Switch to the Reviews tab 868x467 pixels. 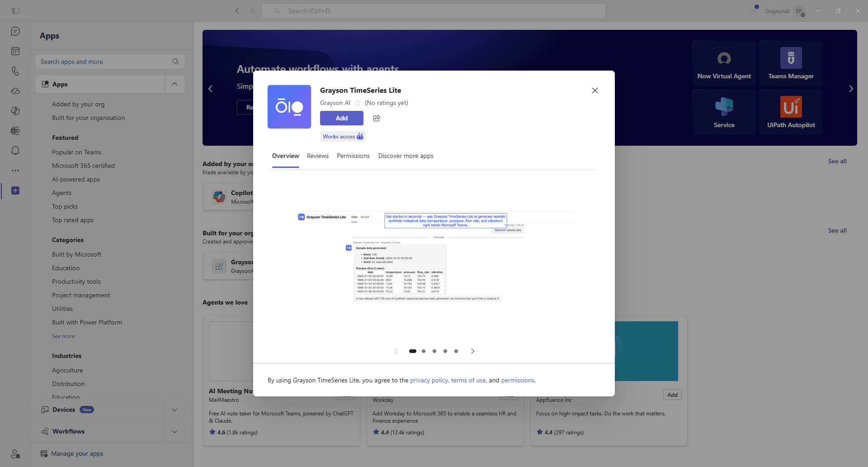(318, 156)
